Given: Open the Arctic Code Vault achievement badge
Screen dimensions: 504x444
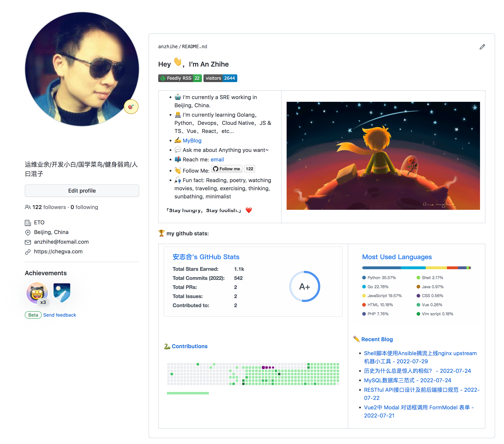Looking at the screenshot, I should [x=62, y=292].
